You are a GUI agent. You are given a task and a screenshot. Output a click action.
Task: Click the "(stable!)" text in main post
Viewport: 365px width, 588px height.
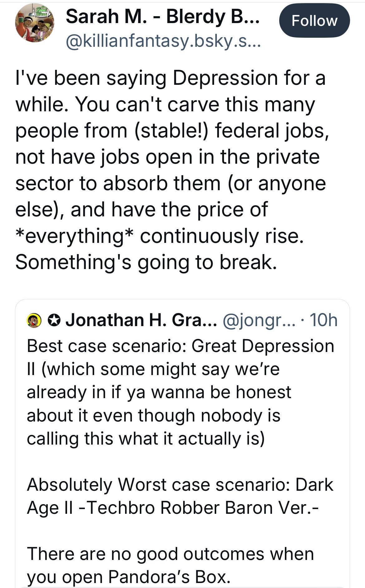[171, 130]
